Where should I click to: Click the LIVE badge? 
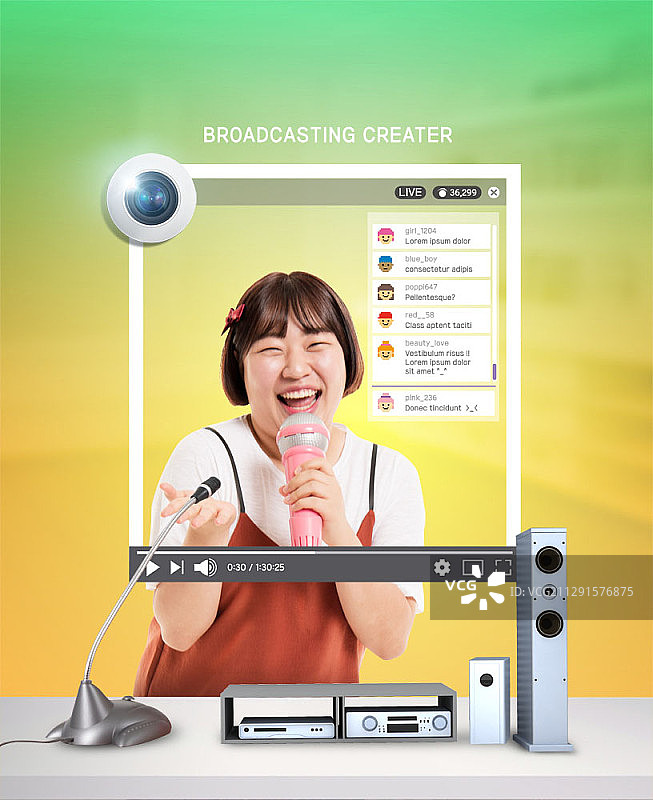click(410, 192)
